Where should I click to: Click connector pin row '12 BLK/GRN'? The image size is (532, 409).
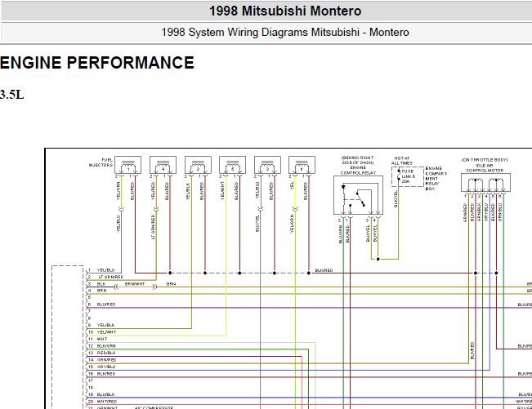tap(101, 346)
